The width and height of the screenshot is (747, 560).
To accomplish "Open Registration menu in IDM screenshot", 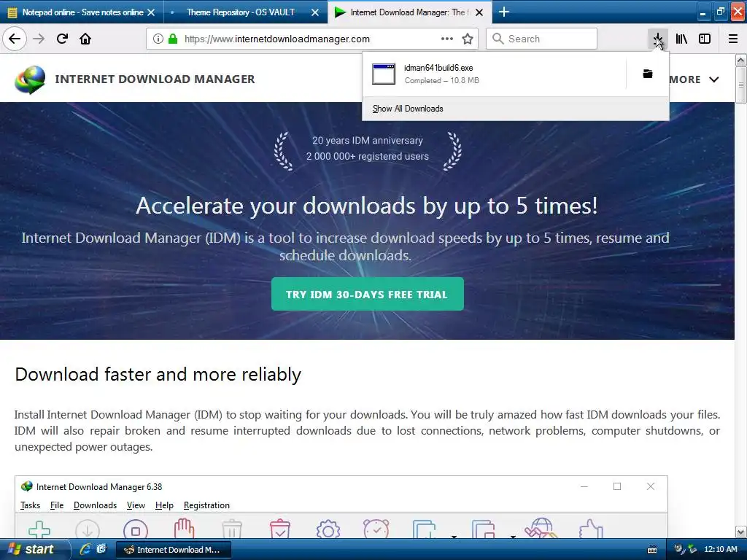I will (x=206, y=505).
